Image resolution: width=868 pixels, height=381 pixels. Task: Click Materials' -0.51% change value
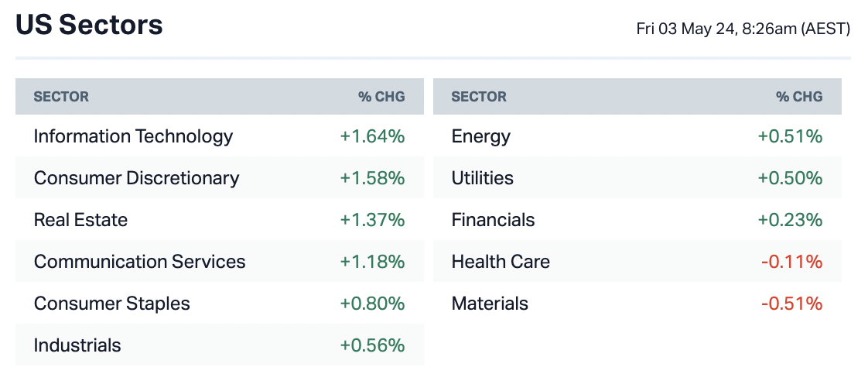(791, 304)
